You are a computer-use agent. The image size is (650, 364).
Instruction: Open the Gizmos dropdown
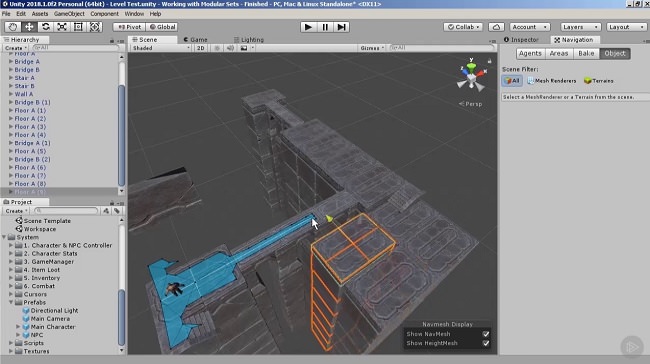[372, 48]
